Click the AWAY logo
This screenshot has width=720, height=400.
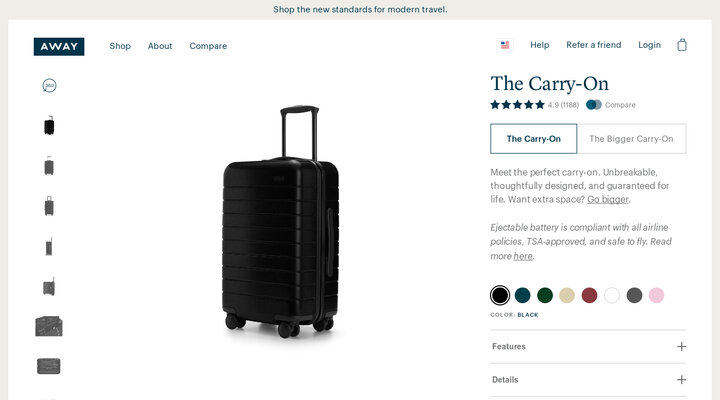point(59,46)
